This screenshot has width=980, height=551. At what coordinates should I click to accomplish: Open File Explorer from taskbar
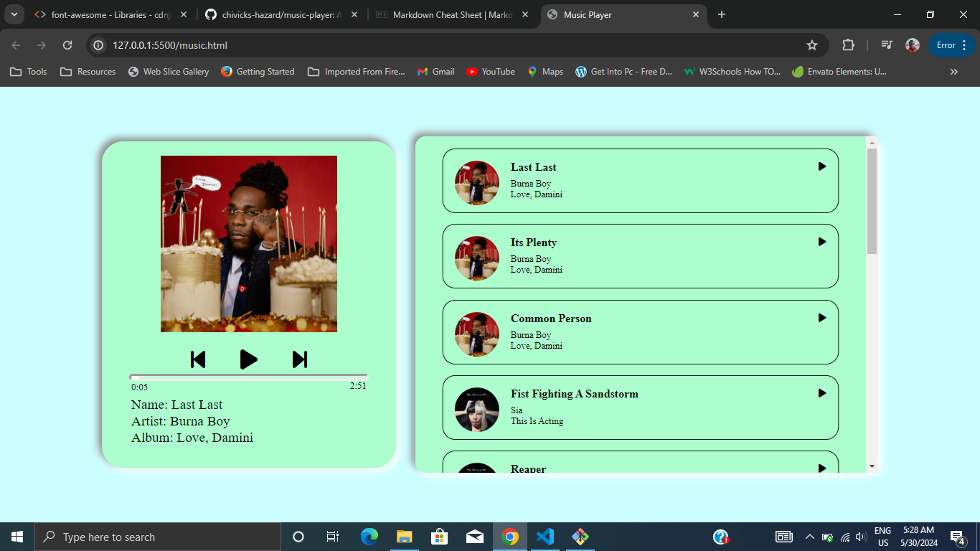point(405,537)
